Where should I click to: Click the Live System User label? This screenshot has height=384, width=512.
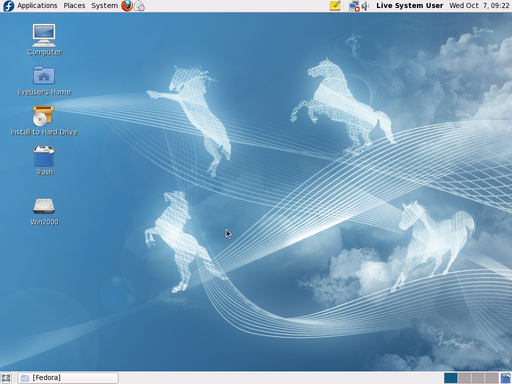[x=410, y=6]
